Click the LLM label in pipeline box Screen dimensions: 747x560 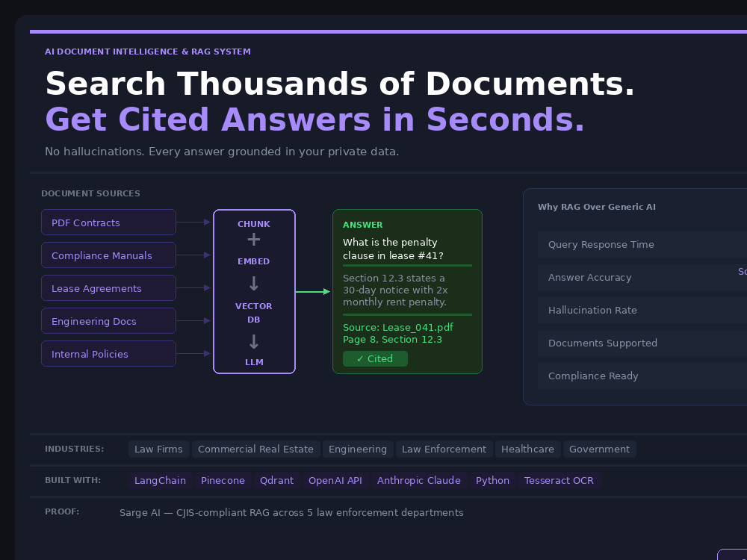(254, 362)
